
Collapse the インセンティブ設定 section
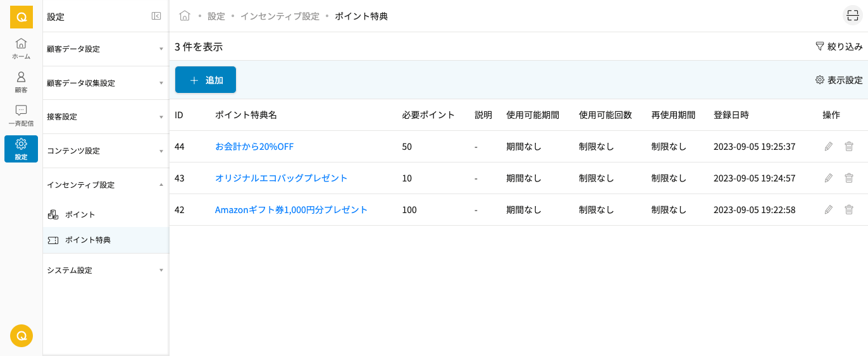pyautogui.click(x=105, y=185)
